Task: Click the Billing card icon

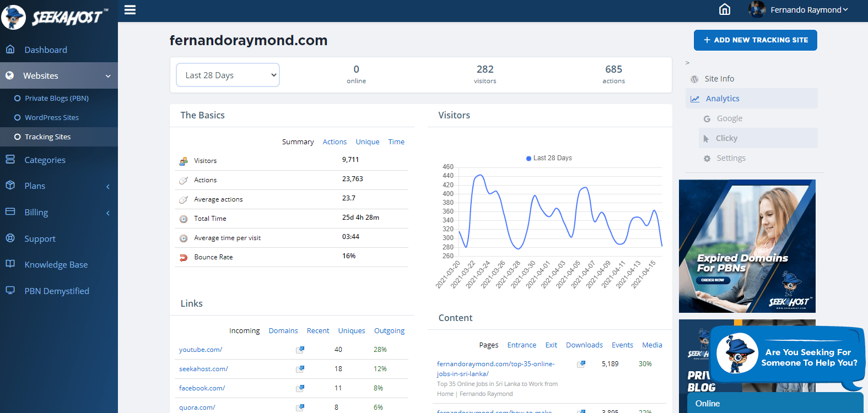Action: click(x=10, y=212)
